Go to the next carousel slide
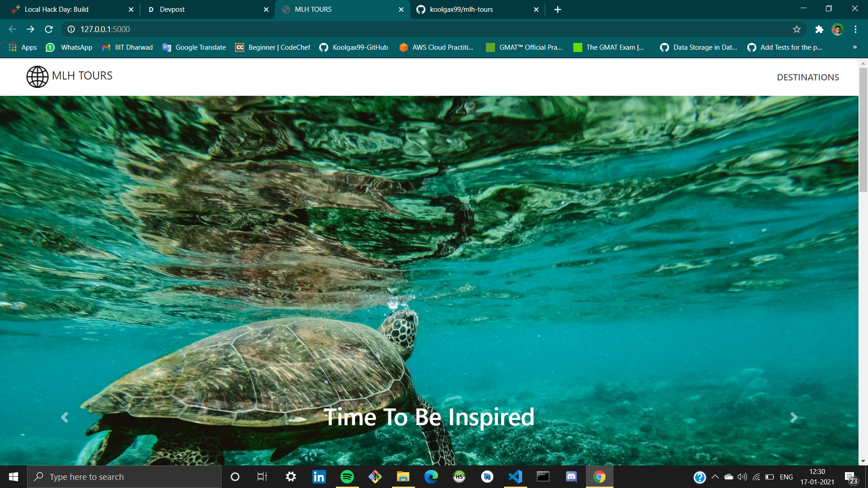The height and width of the screenshot is (488, 868). [793, 418]
